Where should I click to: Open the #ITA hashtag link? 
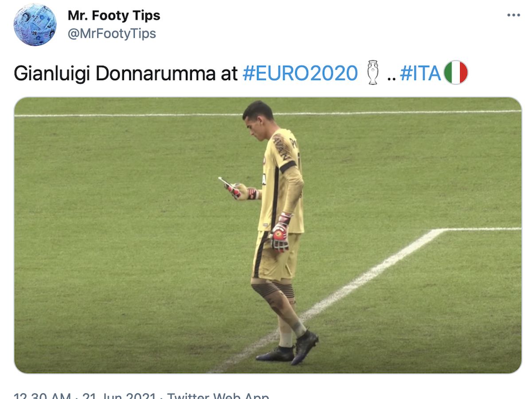click(x=420, y=73)
